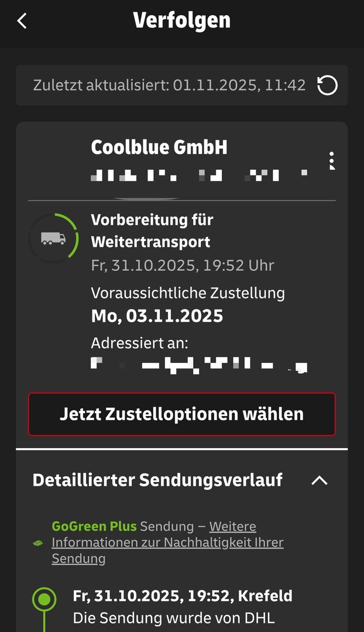Tap the green leaf GoGreen icon
The image size is (364, 632).
click(38, 543)
